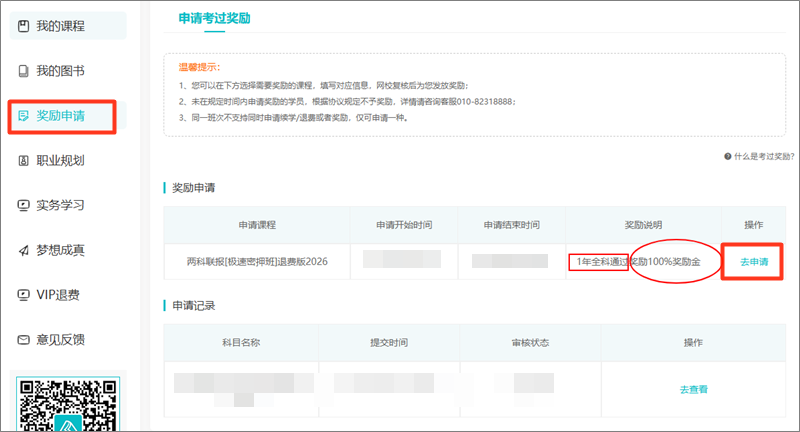The height and width of the screenshot is (432, 800).
Task: Click the 我的图书 book icon
Action: pos(23,71)
